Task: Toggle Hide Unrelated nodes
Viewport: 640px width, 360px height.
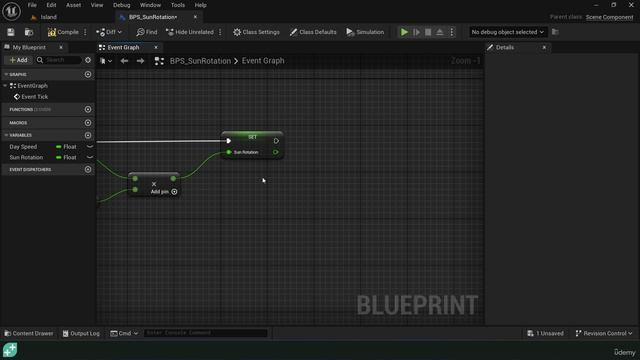Action: point(189,32)
